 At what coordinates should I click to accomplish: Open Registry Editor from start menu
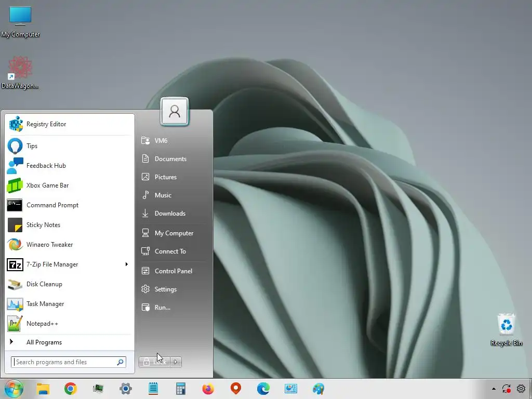tap(70, 124)
